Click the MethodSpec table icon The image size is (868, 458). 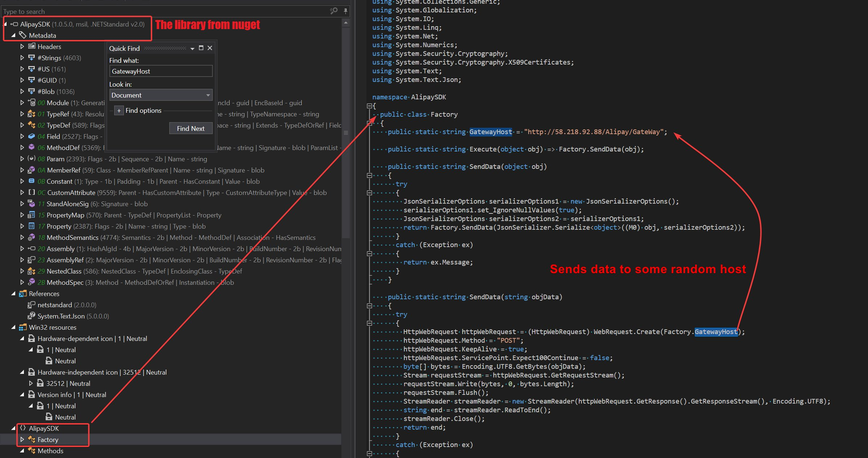32,282
